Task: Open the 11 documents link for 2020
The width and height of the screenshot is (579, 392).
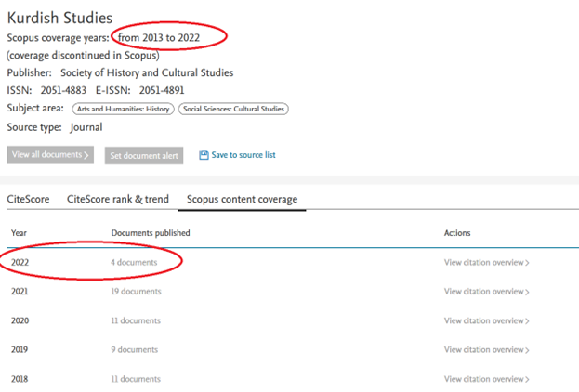Action: pyautogui.click(x=136, y=320)
